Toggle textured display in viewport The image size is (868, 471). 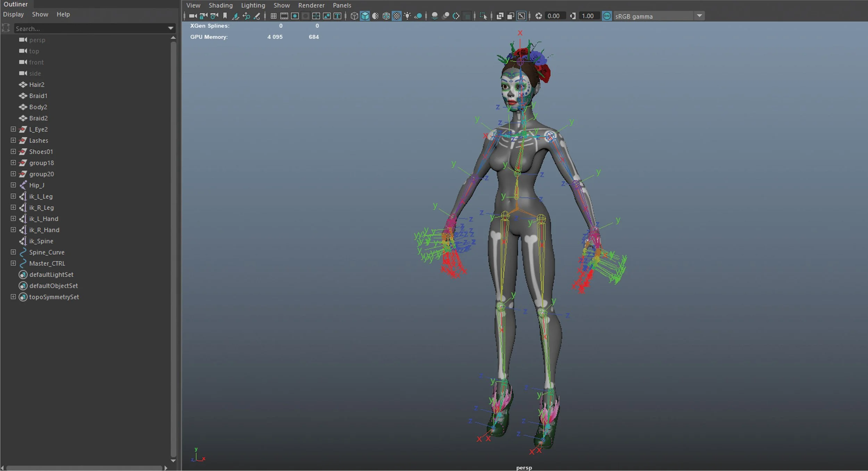397,16
